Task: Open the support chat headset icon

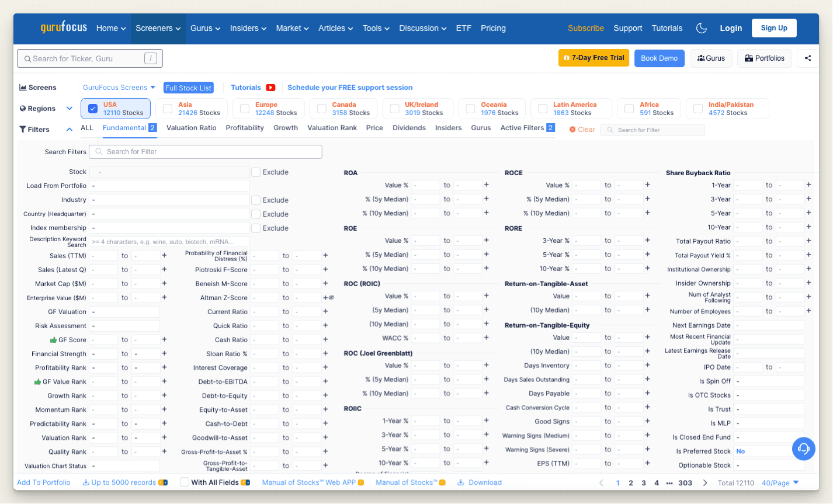Action: (x=804, y=449)
